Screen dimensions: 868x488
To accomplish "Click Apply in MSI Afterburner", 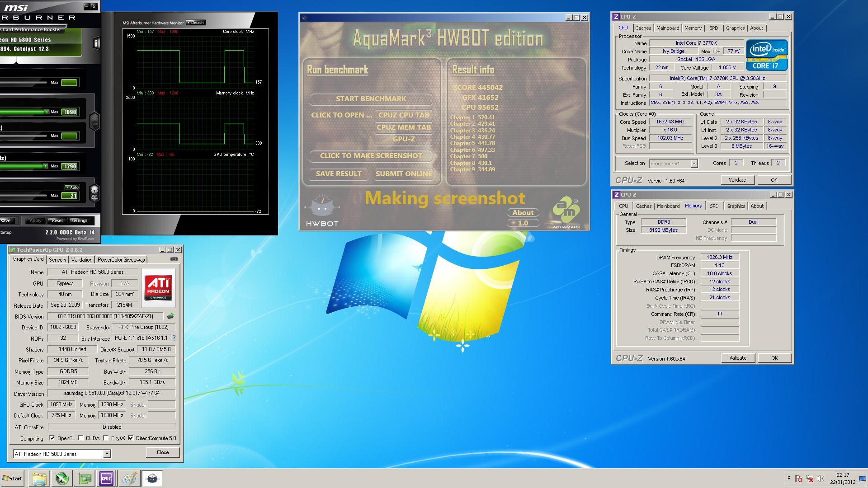I will click(x=35, y=221).
